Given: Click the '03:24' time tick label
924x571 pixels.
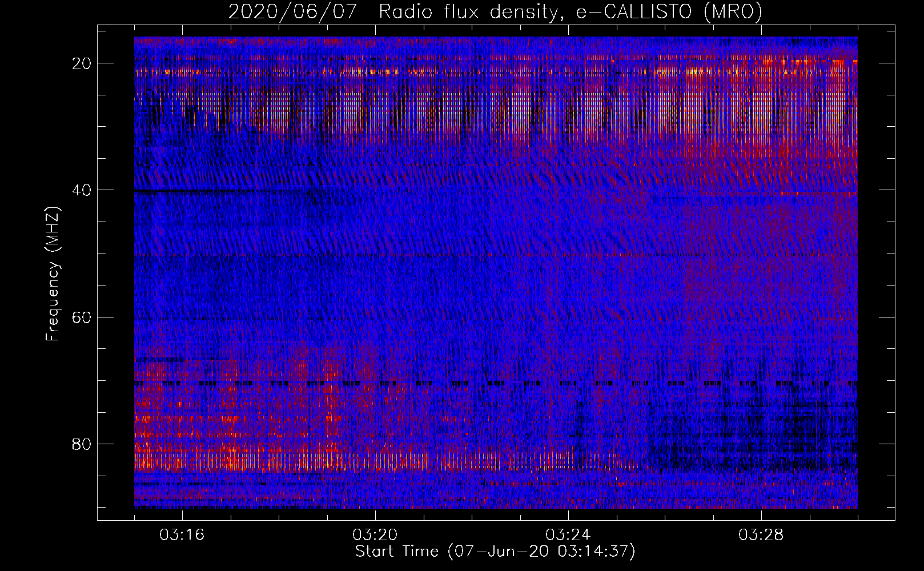Looking at the screenshot, I should [x=568, y=535].
